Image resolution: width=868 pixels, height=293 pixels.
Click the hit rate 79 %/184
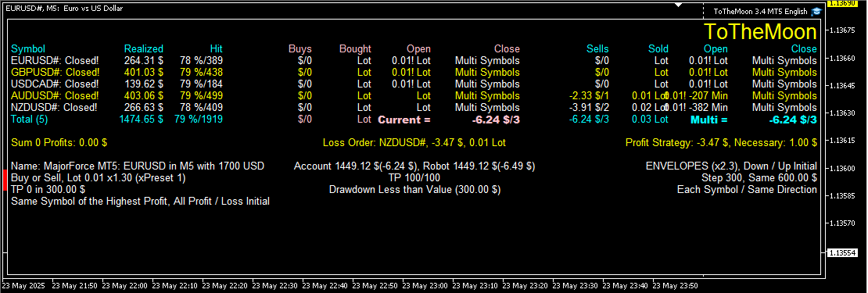click(x=201, y=84)
